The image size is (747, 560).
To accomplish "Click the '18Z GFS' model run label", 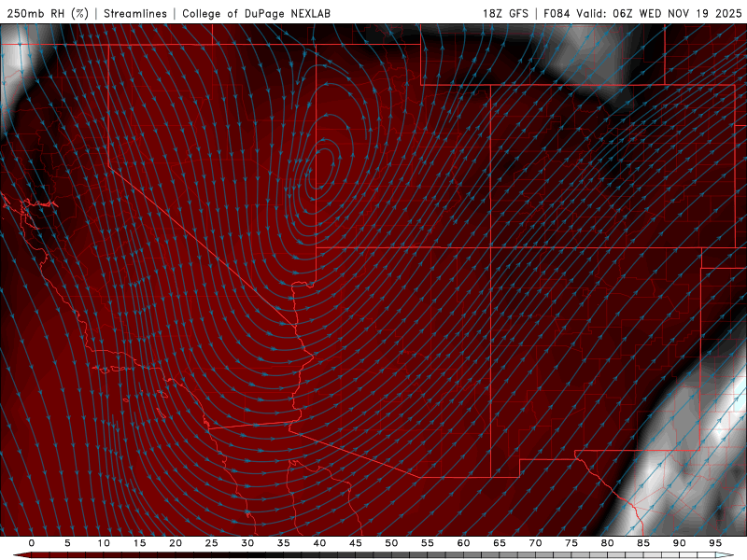I will (505, 13).
